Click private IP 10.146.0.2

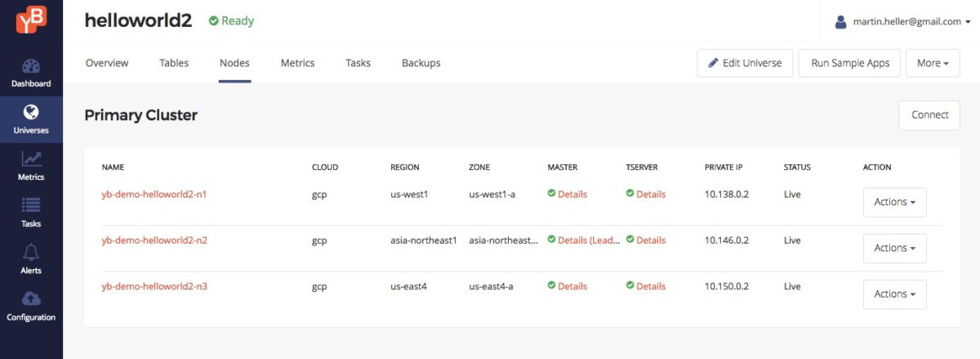pyautogui.click(x=727, y=240)
